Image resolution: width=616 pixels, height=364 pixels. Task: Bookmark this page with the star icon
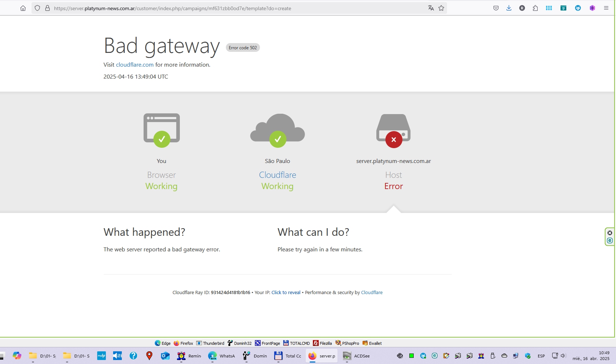[x=441, y=8]
